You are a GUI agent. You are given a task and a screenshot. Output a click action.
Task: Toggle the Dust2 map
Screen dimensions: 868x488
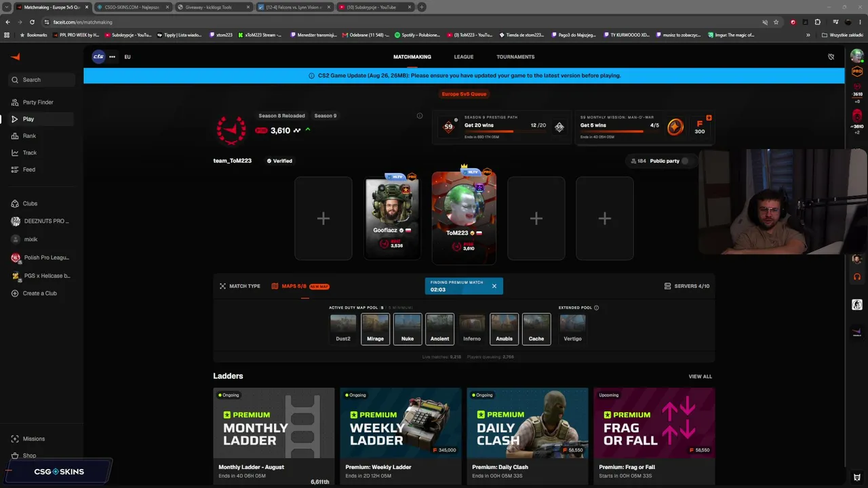(343, 329)
